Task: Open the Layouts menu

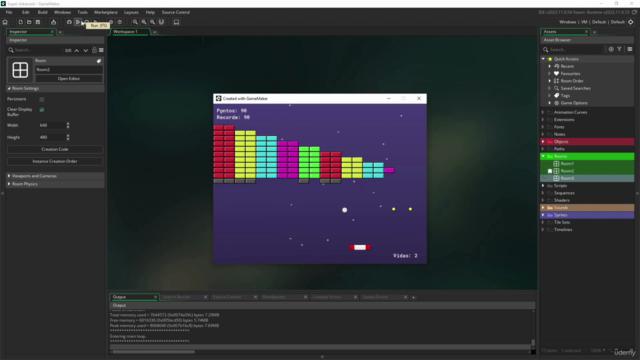Action: 131,12
